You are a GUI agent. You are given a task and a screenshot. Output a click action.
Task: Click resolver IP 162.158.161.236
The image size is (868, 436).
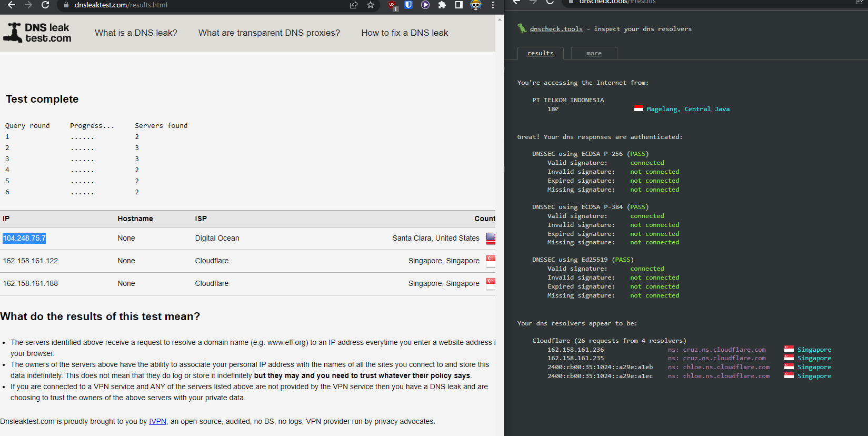click(x=575, y=350)
